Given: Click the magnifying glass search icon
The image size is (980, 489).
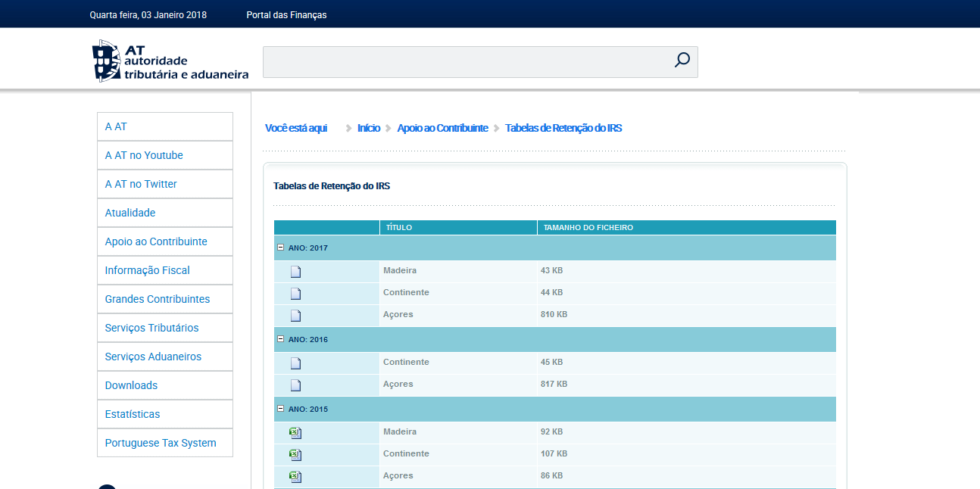Looking at the screenshot, I should pyautogui.click(x=682, y=61).
